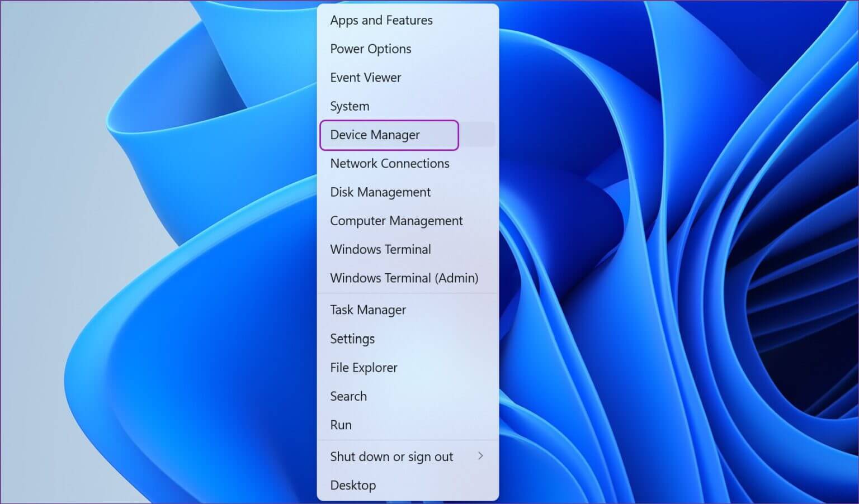Screen dimensions: 859x504
Task: Open Task Manager
Action: point(408,310)
